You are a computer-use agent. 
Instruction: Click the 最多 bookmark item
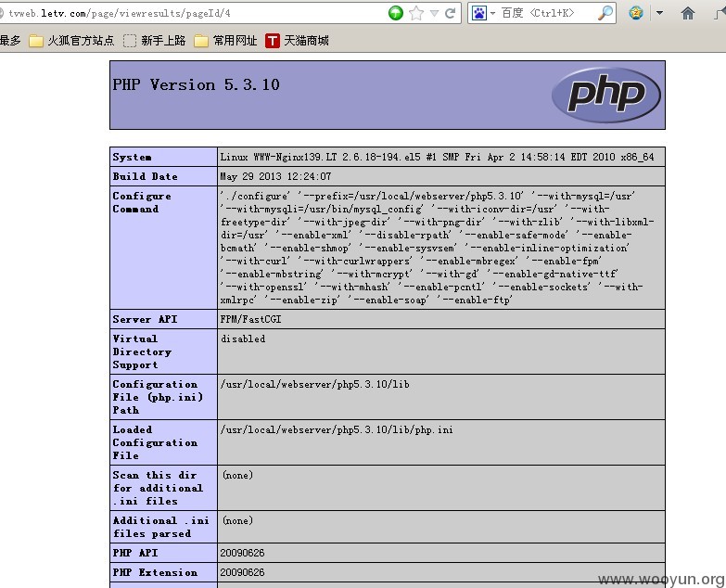[10, 41]
